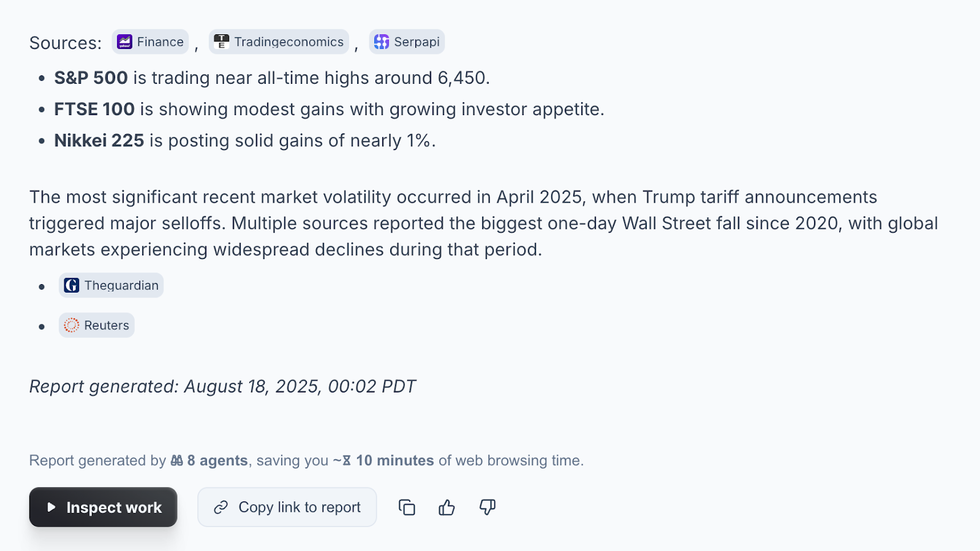
Task: Click the thumbs down feedback icon
Action: click(488, 508)
